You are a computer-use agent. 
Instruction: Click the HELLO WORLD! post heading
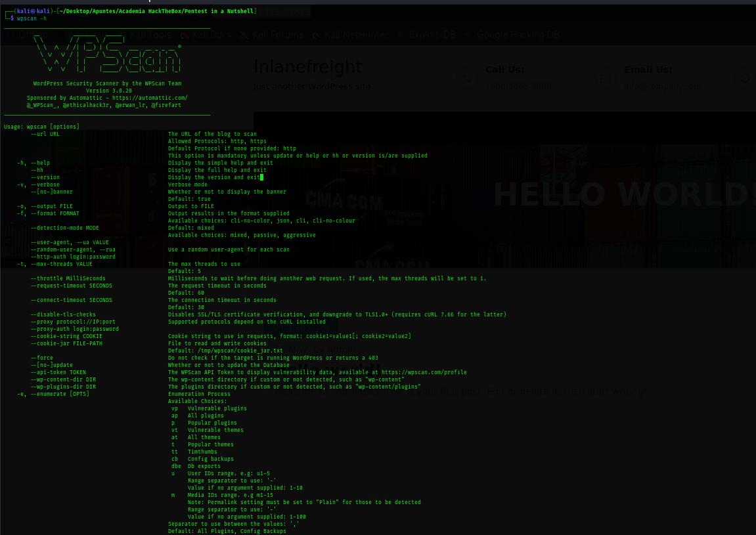point(623,194)
